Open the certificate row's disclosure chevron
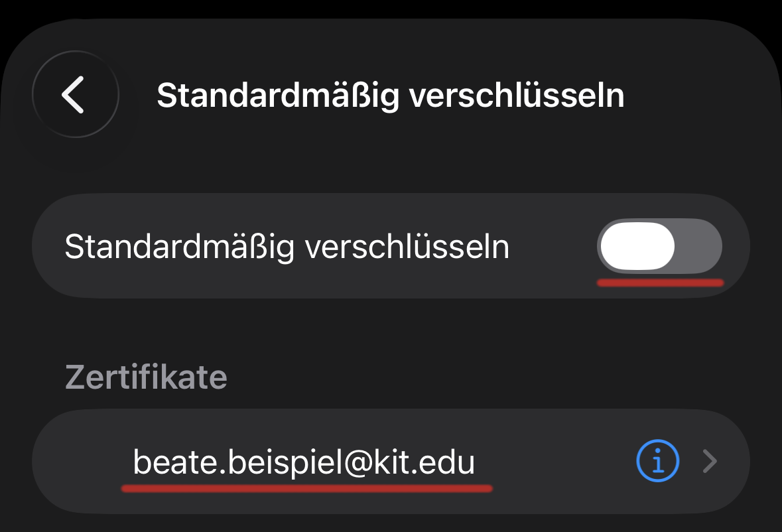This screenshot has width=782, height=532. coord(710,461)
